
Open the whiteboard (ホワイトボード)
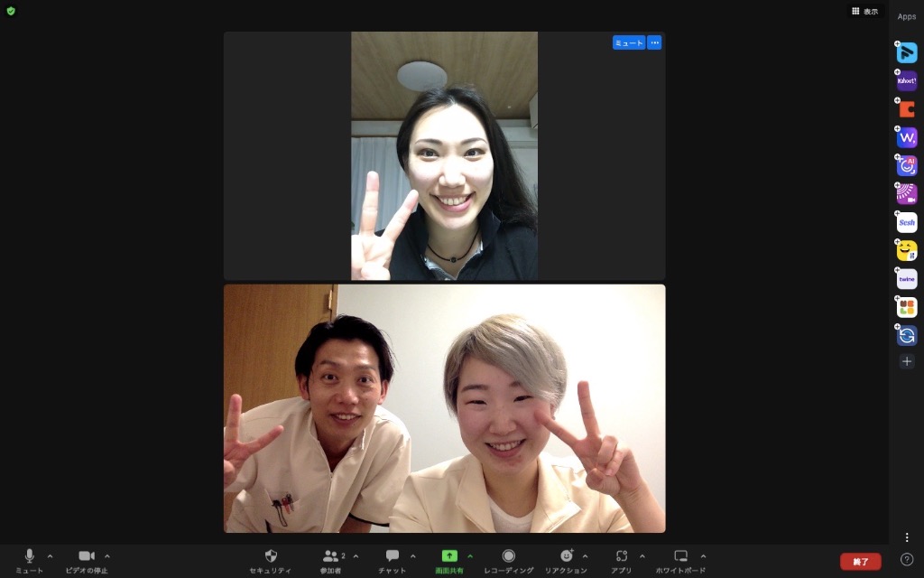pos(681,556)
